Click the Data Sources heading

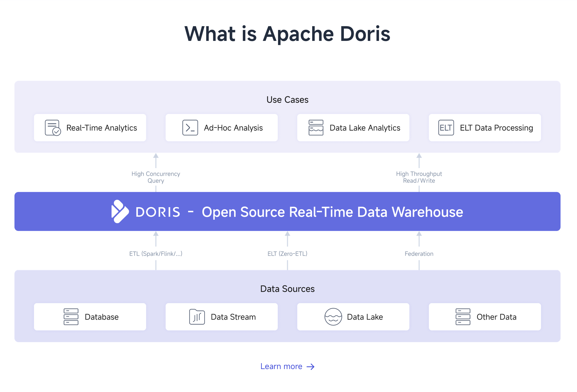(x=288, y=289)
